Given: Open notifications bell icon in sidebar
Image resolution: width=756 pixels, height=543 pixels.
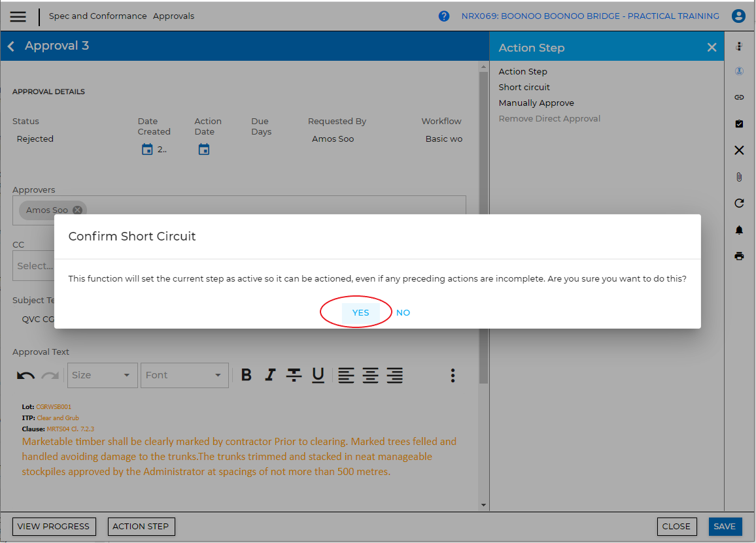Looking at the screenshot, I should coord(739,230).
